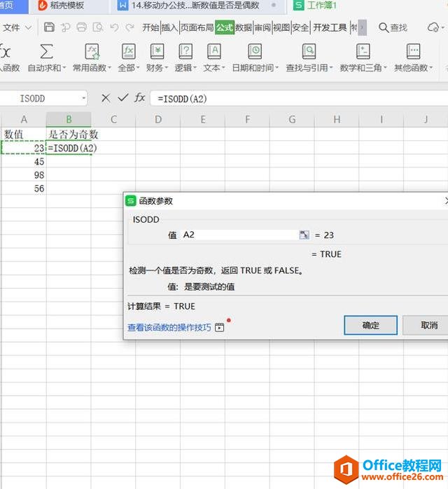Expand Common Functions (常用函数) dropdown arrow

coord(109,68)
